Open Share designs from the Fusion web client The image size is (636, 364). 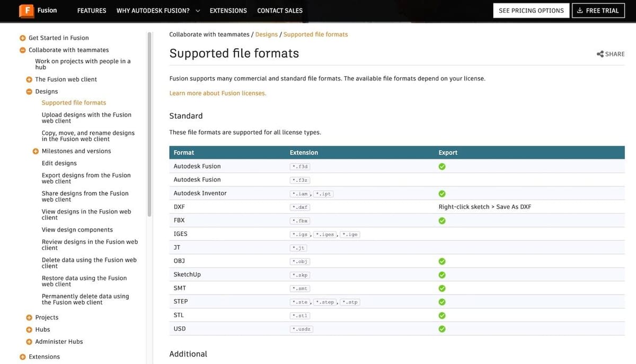click(x=85, y=196)
